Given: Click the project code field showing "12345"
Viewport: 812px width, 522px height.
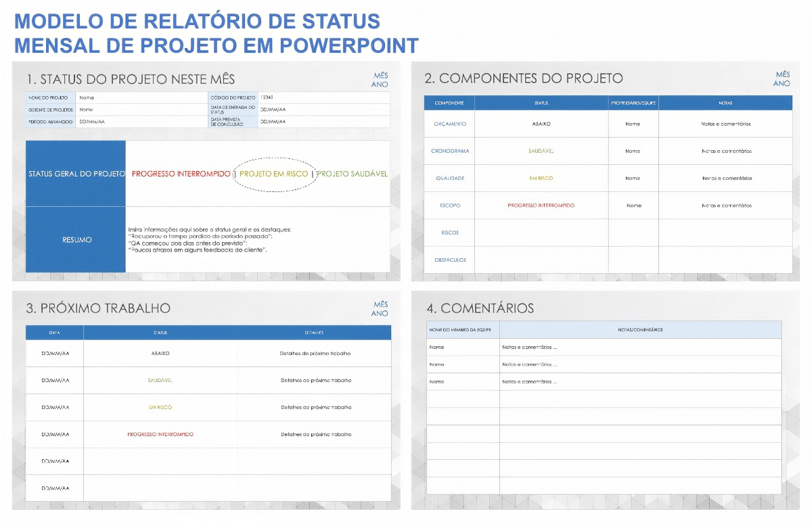Looking at the screenshot, I should tap(284, 97).
